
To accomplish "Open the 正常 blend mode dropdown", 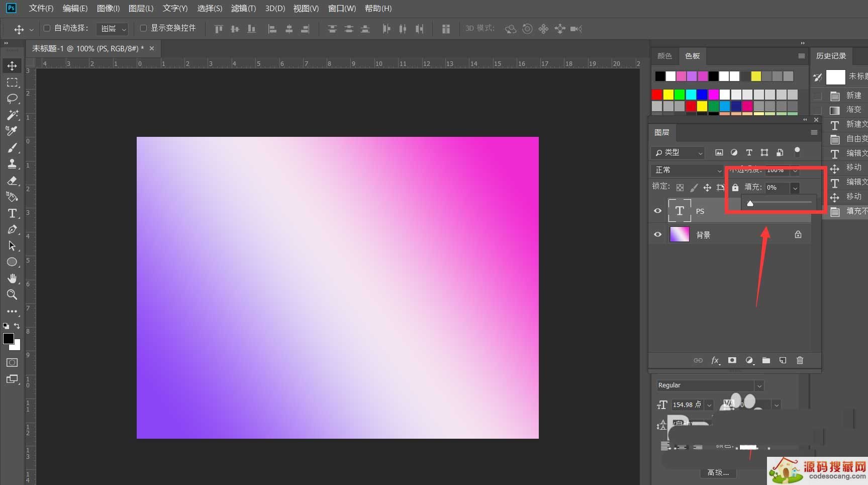I will (x=687, y=170).
